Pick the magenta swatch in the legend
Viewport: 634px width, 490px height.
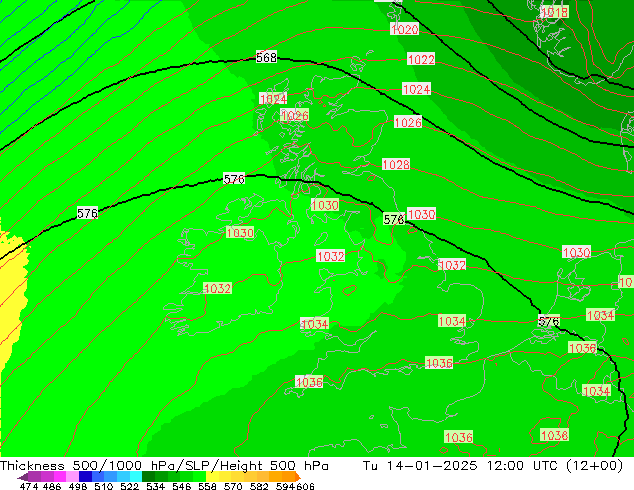60,476
